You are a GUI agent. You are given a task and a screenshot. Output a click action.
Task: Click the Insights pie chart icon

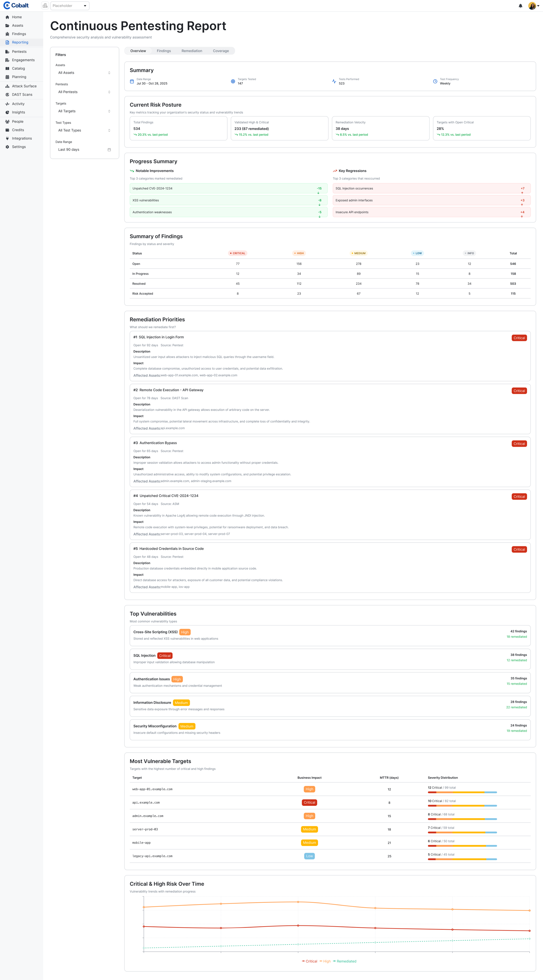pyautogui.click(x=7, y=112)
